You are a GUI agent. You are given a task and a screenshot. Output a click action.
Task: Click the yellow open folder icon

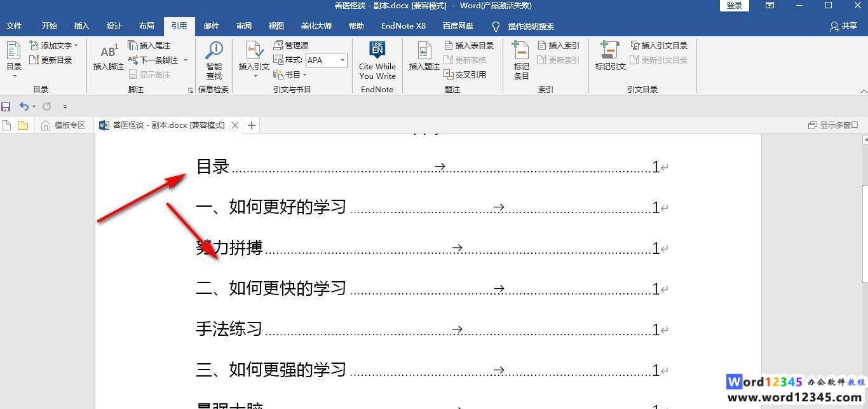(23, 125)
